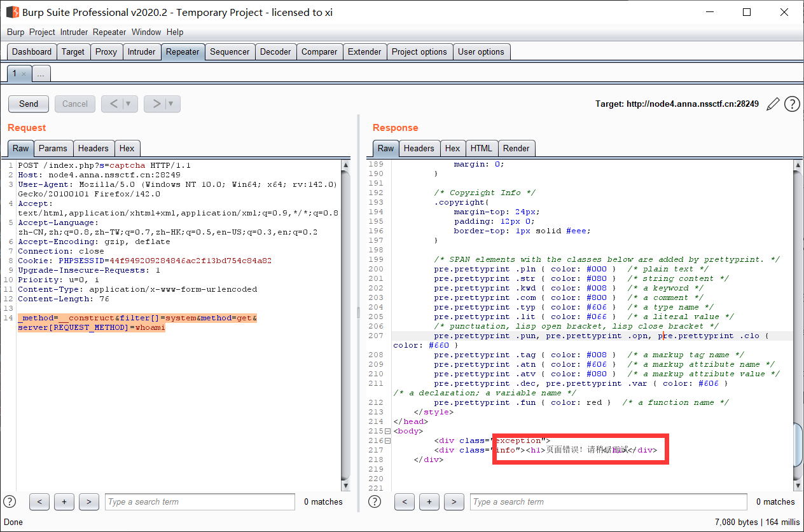
Task: Click request search help question-mark icon
Action: coord(10,501)
